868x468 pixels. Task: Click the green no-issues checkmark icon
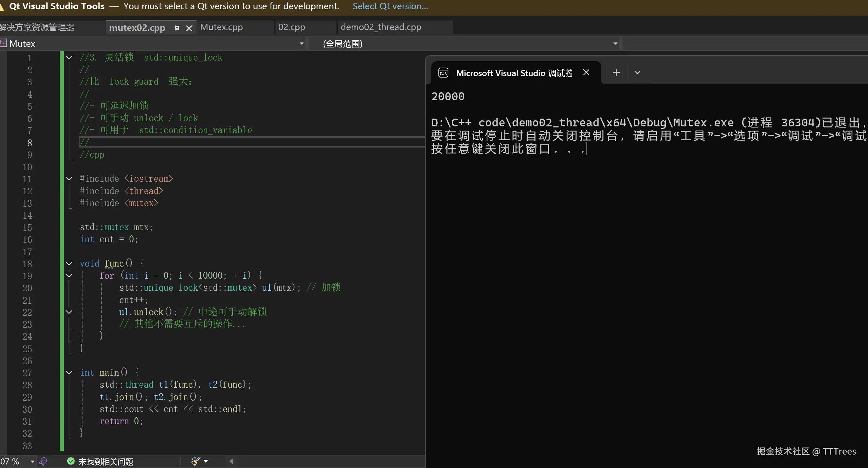[71, 461]
